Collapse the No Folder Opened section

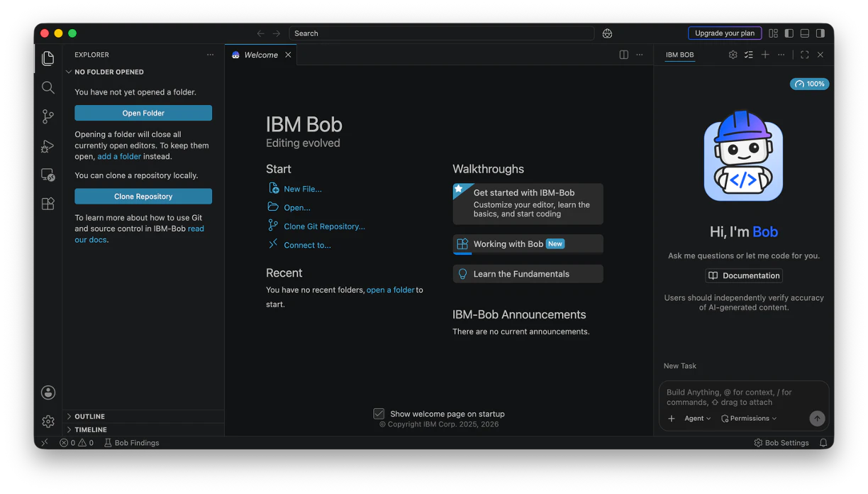(x=145, y=72)
